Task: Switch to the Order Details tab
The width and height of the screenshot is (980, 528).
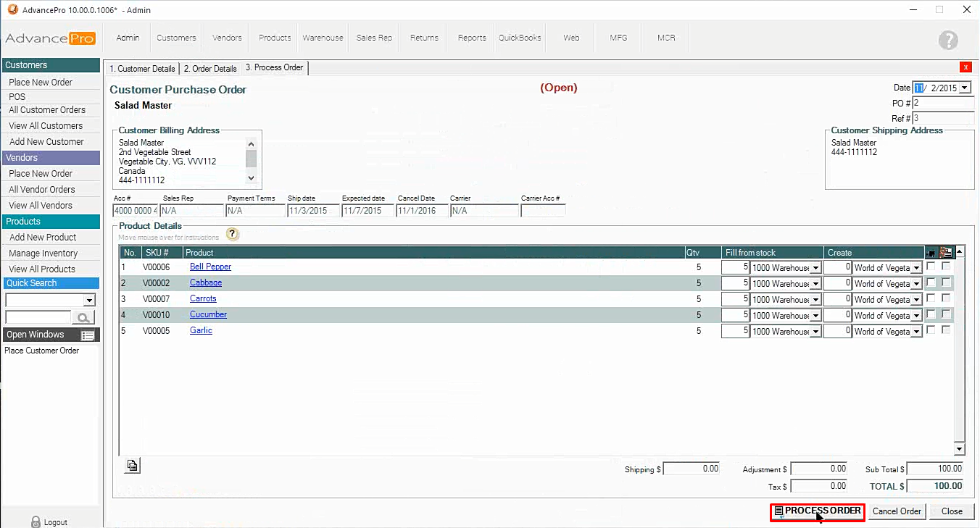Action: 209,69
